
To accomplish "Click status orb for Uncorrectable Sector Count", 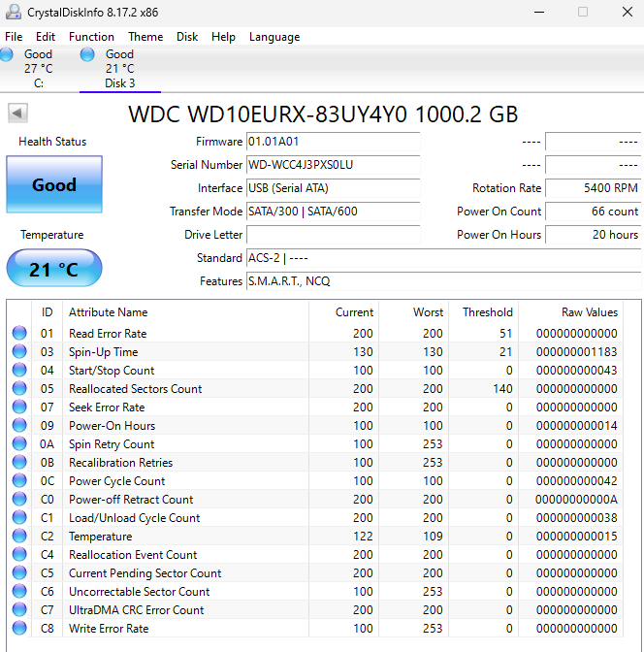I will coord(19,591).
